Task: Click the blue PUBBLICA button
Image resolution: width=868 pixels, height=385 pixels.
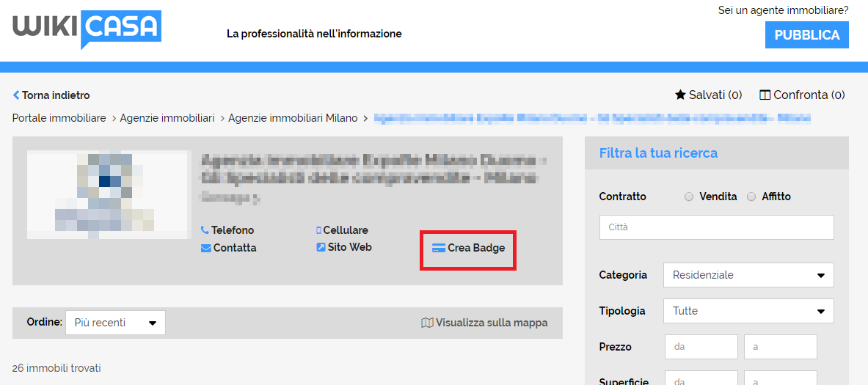Action: point(806,35)
